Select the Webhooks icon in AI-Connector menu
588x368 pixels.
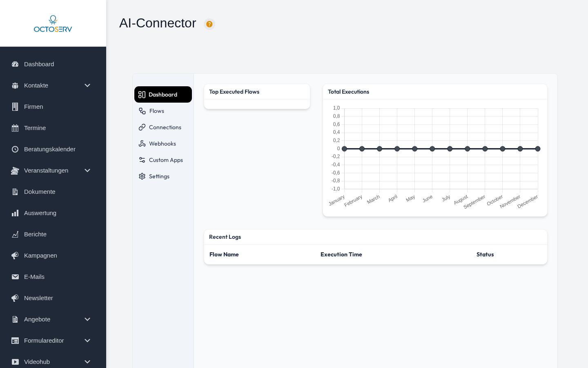coord(142,144)
